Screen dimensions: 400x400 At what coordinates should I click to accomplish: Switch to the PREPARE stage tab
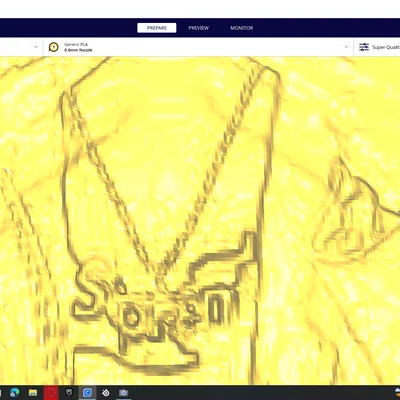click(157, 28)
